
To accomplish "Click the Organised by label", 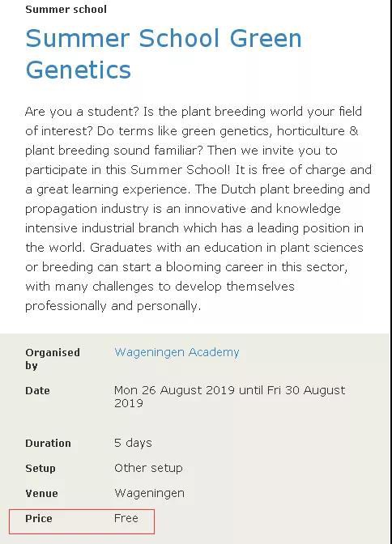I will click(53, 359).
